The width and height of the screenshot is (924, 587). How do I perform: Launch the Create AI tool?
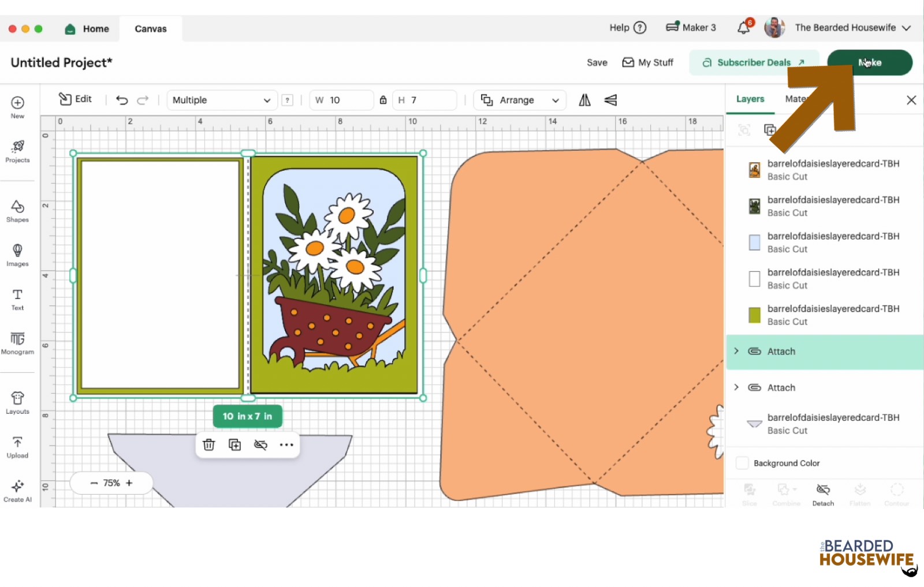[17, 491]
